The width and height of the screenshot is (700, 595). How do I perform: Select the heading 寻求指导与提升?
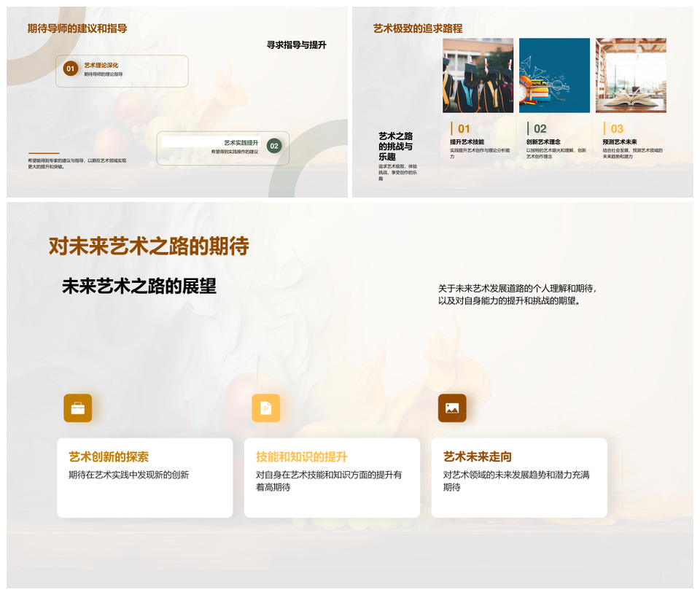(x=296, y=45)
